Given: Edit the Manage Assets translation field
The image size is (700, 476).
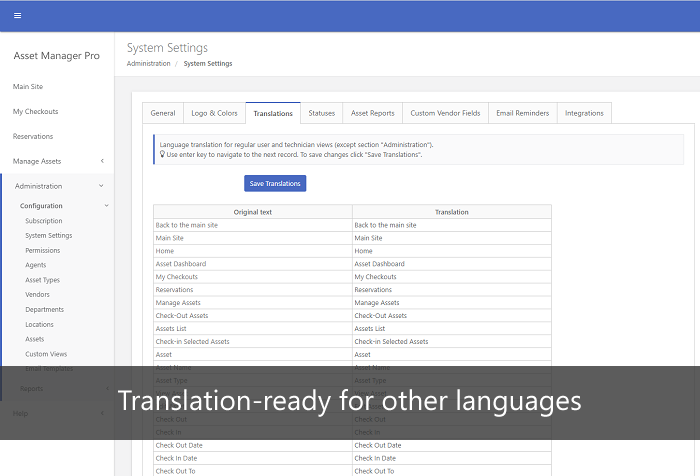Looking at the screenshot, I should (452, 303).
